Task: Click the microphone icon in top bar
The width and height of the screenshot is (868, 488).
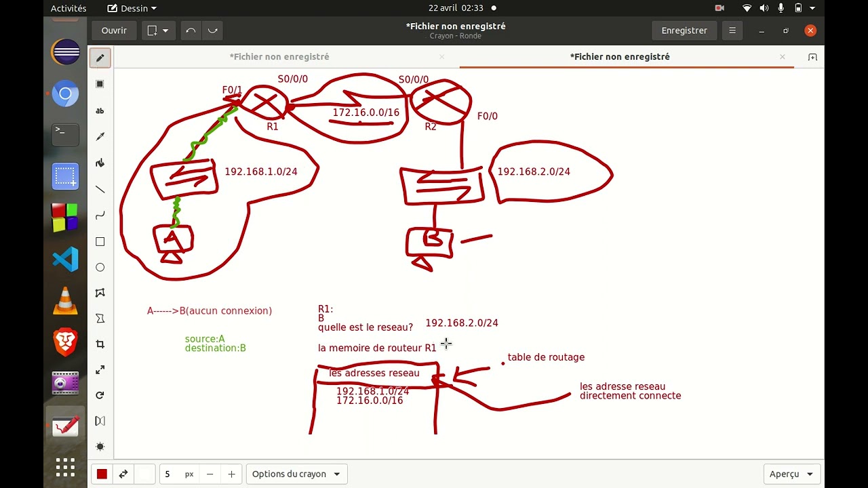Action: coord(781,8)
